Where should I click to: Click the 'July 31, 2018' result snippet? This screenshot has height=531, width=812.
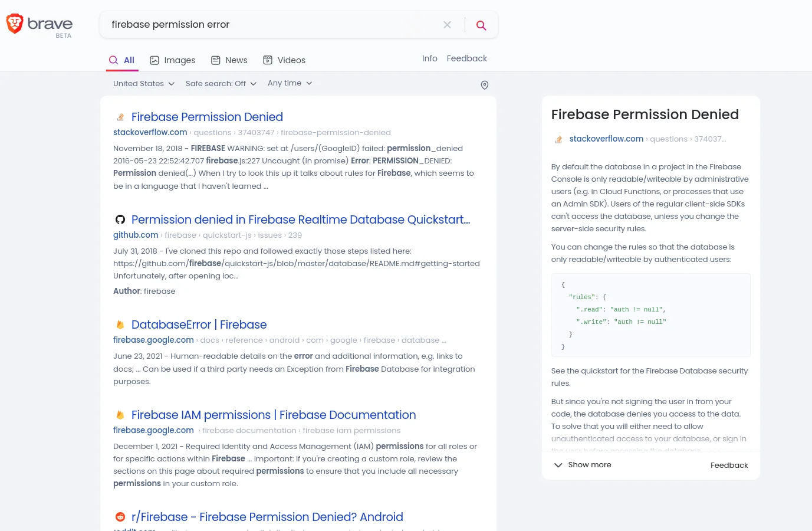(x=297, y=264)
